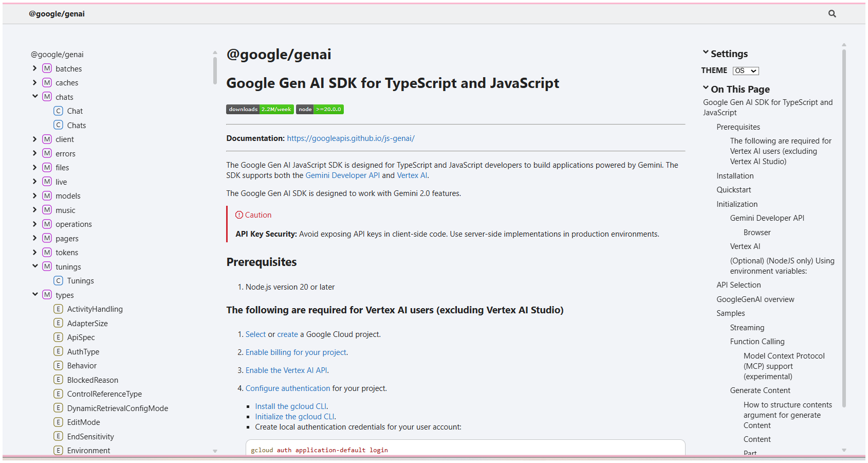The height and width of the screenshot is (463, 868).
Task: Click the downloads 2.2M/week badge
Action: pos(260,109)
